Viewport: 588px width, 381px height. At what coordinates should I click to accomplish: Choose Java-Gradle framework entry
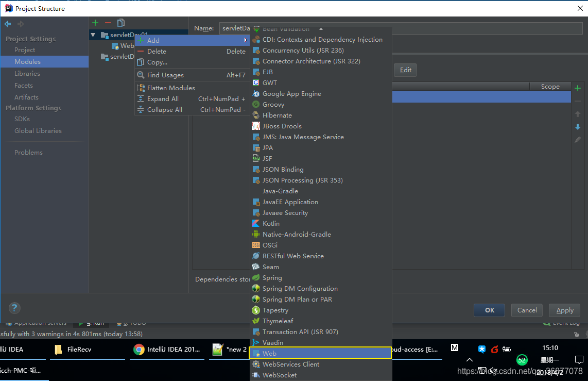tap(321, 191)
